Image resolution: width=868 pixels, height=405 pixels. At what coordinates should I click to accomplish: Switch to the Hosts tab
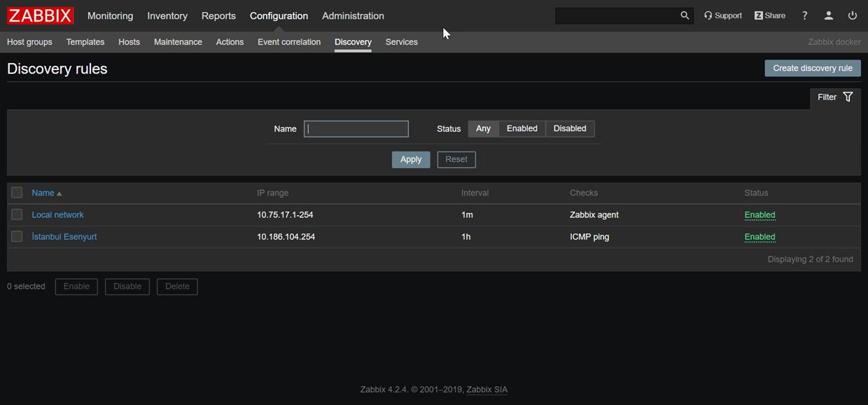click(129, 42)
